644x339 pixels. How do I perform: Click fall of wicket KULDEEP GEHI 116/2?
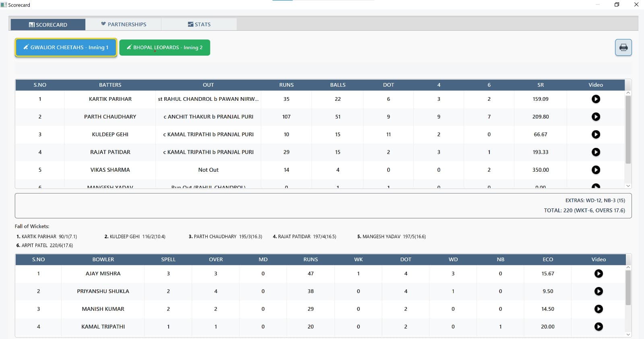(135, 237)
